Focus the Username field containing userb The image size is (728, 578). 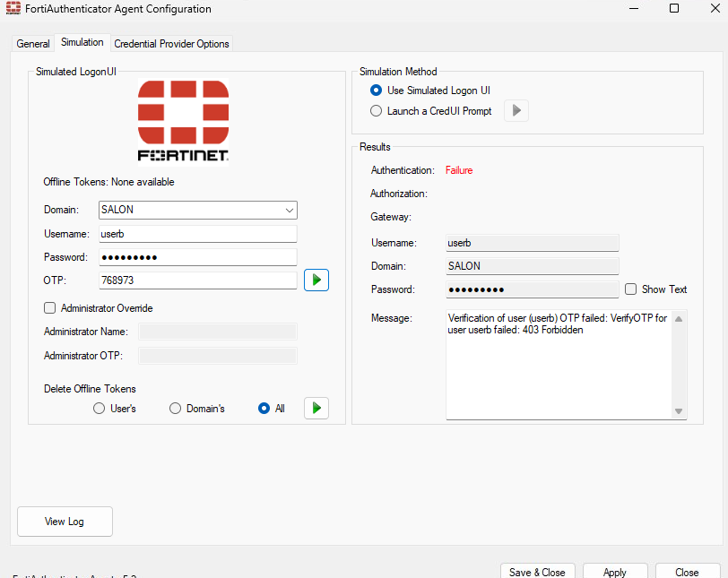pyautogui.click(x=196, y=234)
